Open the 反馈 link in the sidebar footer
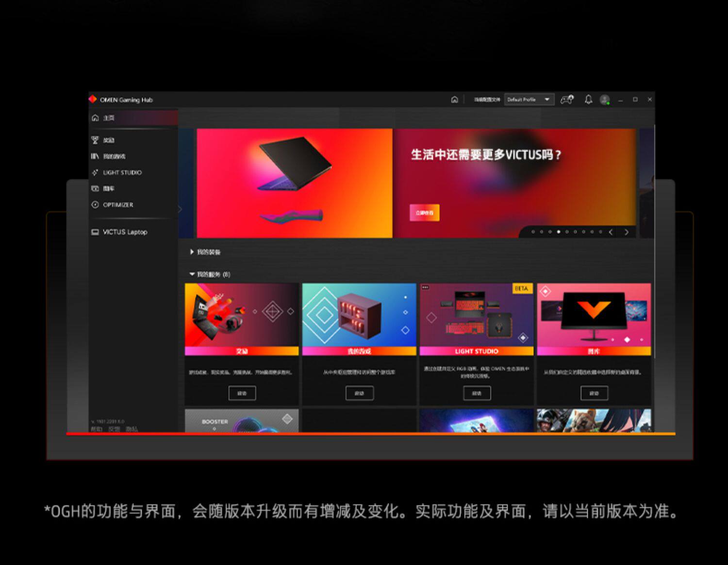The height and width of the screenshot is (565, 728). click(x=114, y=429)
